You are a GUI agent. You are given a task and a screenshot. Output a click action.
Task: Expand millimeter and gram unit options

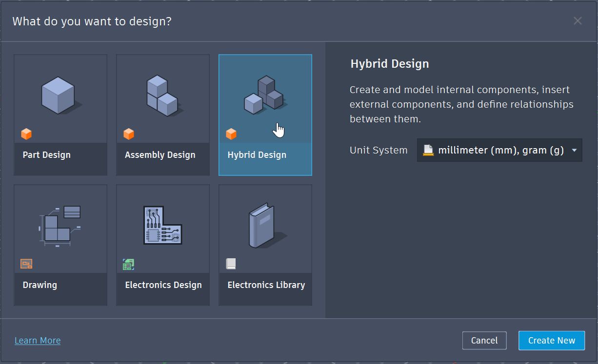[x=499, y=150]
